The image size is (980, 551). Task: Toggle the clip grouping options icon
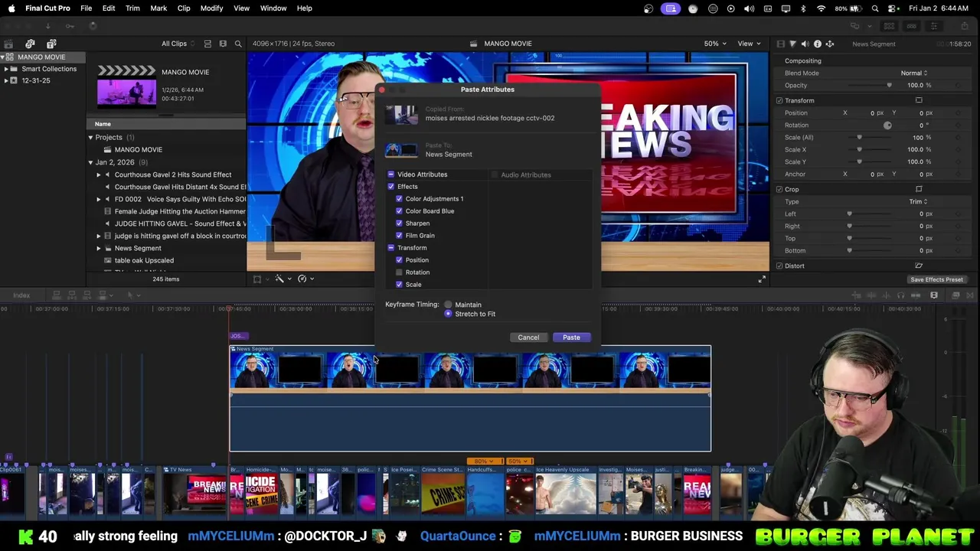coord(207,44)
